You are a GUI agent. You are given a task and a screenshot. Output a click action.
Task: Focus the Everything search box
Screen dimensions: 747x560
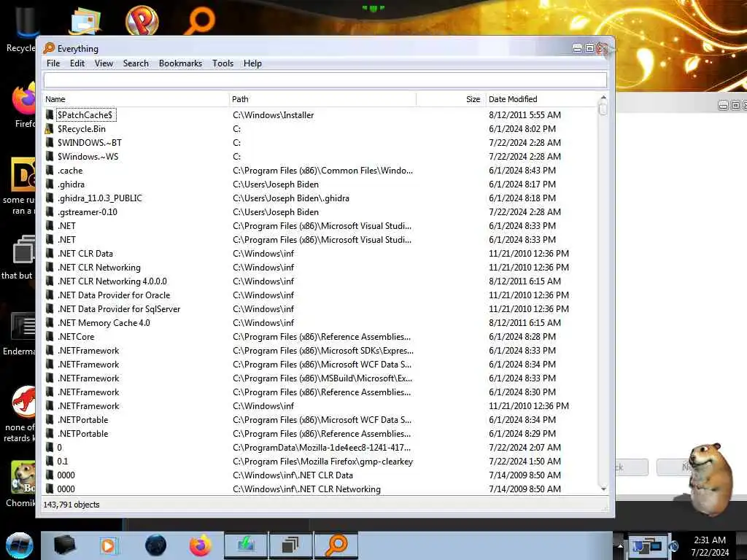point(325,80)
